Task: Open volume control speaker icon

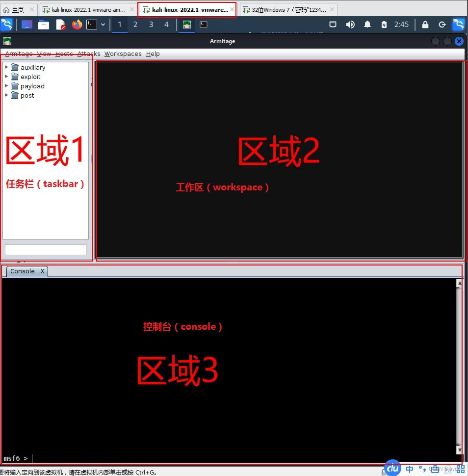Action: point(350,24)
